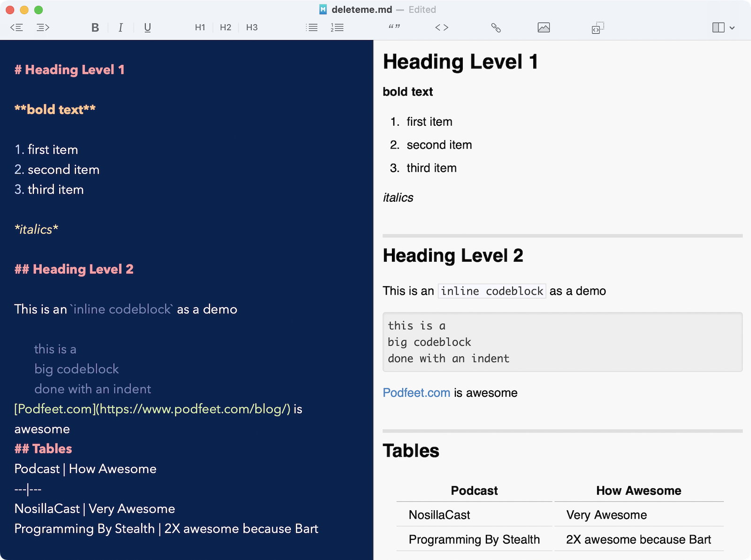Click the outdent (decrease indent) icon
Image resolution: width=751 pixels, height=560 pixels.
(16, 28)
